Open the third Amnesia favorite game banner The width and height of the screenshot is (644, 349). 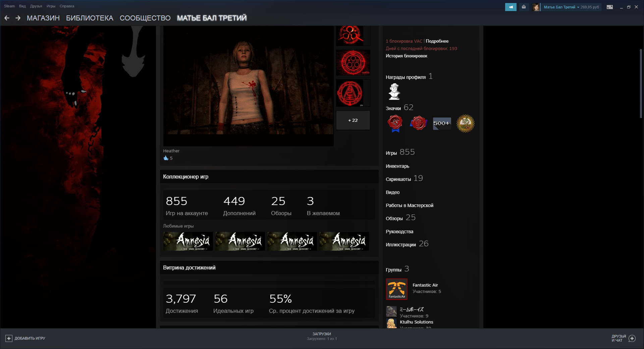pyautogui.click(x=292, y=241)
